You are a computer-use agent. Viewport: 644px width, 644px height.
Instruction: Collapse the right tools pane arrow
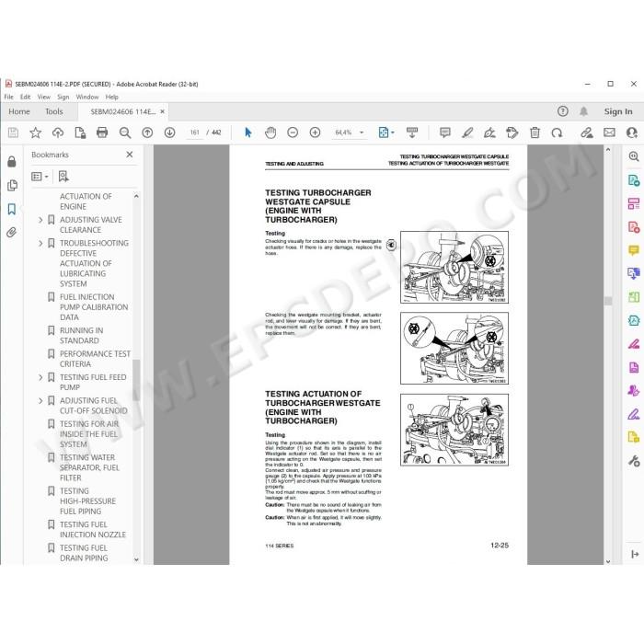point(635,554)
